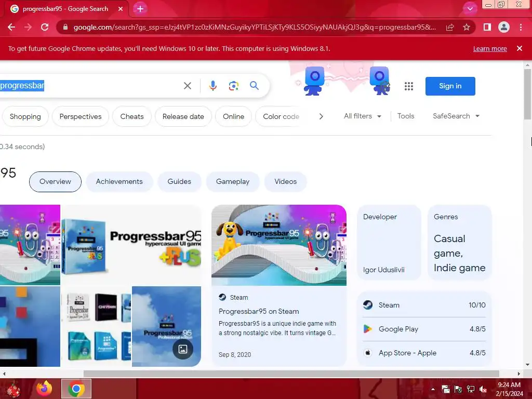This screenshot has width=532, height=399.
Task: Show hidden tray icons with the up arrow
Action: (x=433, y=389)
